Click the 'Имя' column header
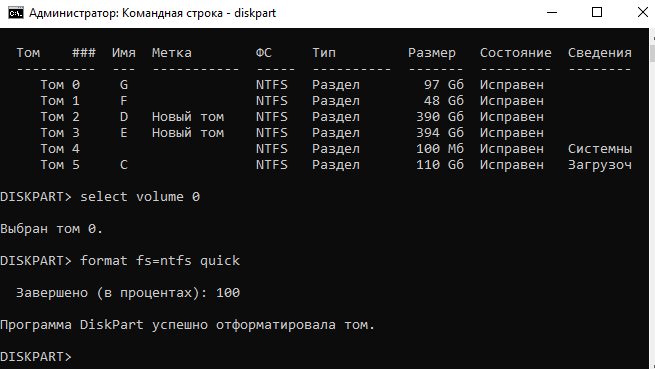Viewport: 655px width, 369px height. click(124, 53)
